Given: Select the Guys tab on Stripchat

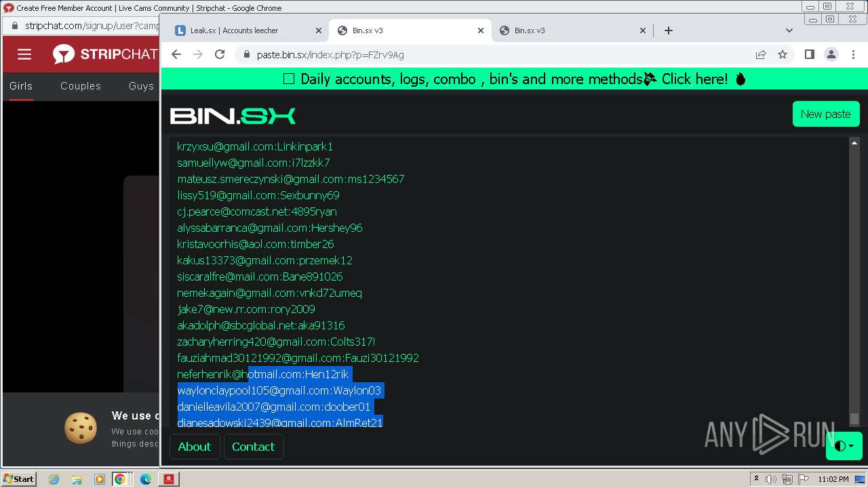Looking at the screenshot, I should (141, 86).
